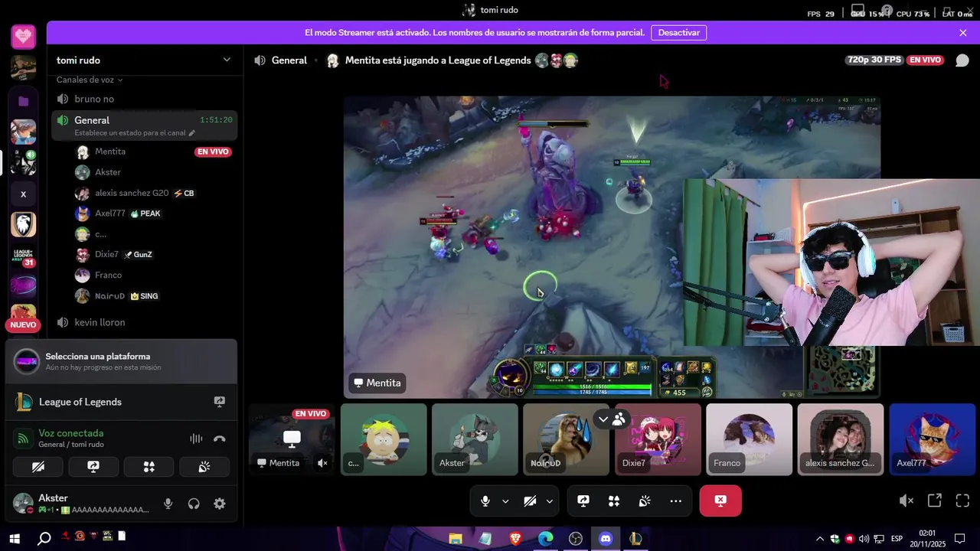Open the soundboard in the voice panel
980x551 pixels.
click(x=204, y=467)
